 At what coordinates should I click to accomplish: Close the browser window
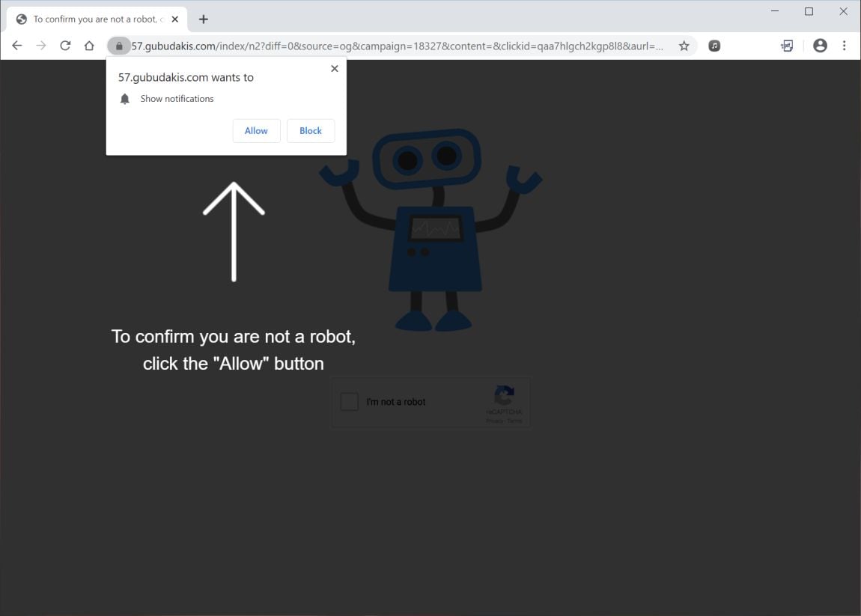click(x=844, y=11)
